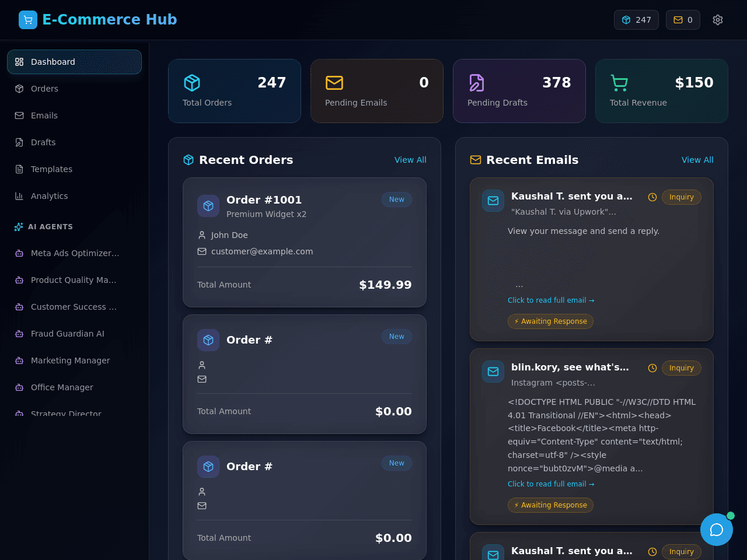The image size is (747, 560).
Task: Click the Total Orders cube icon
Action: (x=192, y=83)
